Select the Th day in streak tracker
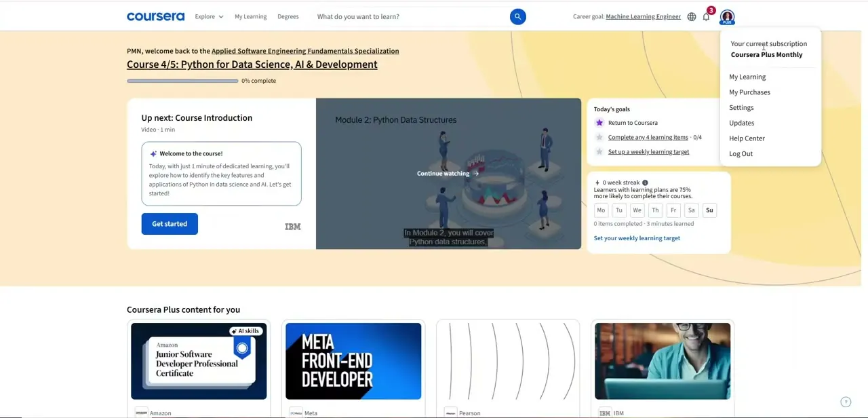Screen dimensions: 868x418 point(655,210)
